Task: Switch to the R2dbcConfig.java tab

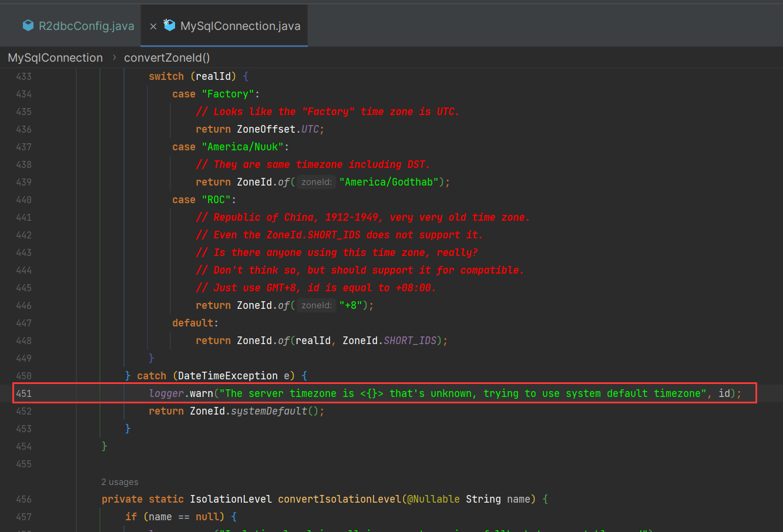Action: pos(86,26)
